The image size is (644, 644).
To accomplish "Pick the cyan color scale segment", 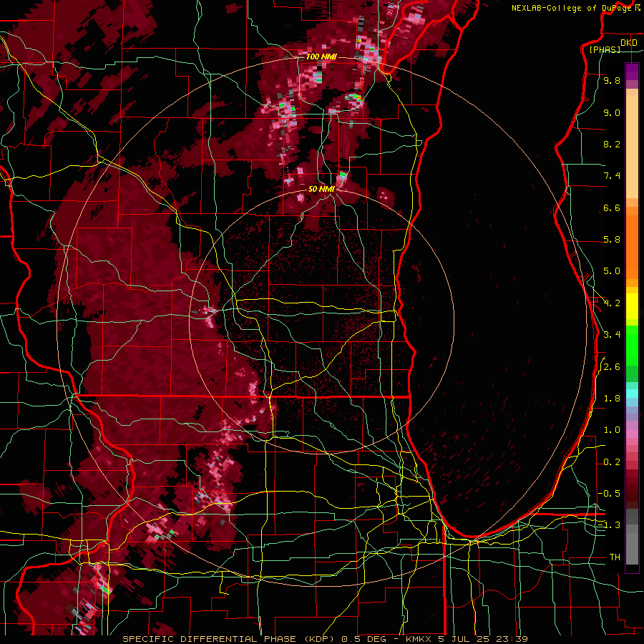I will click(632, 394).
